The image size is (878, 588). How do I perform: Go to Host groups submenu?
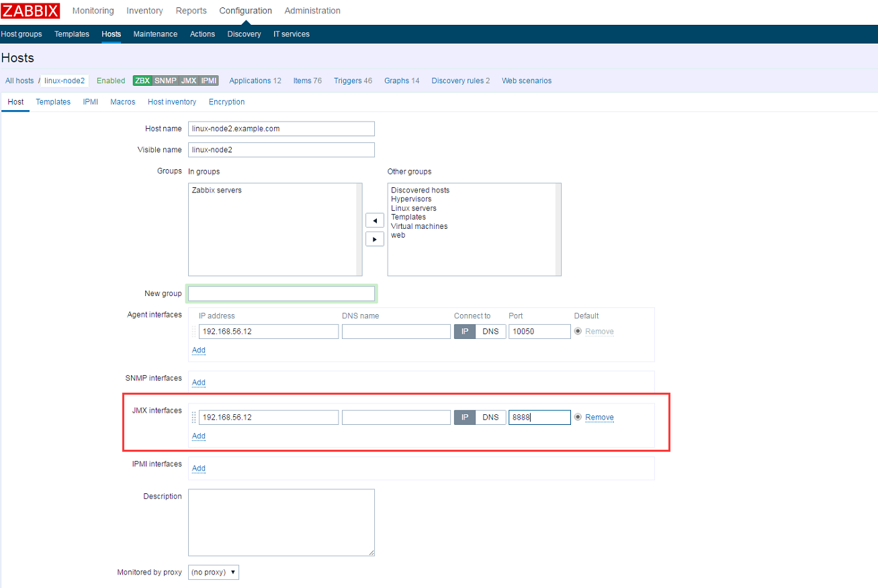(21, 34)
